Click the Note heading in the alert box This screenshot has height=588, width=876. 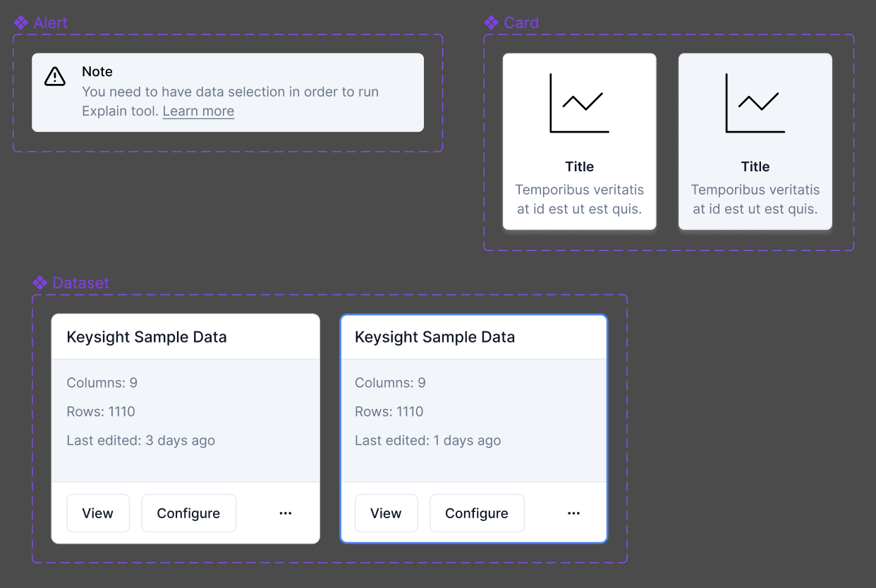click(97, 72)
